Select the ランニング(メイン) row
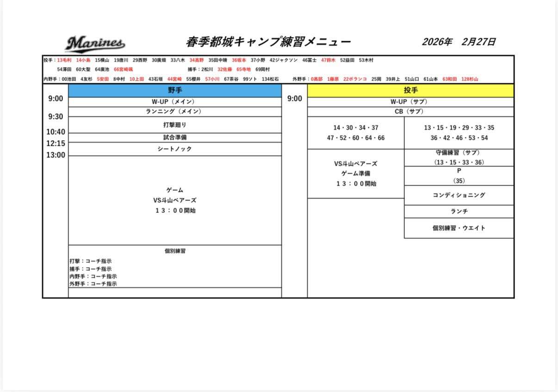The height and width of the screenshot is (392, 558). [175, 112]
